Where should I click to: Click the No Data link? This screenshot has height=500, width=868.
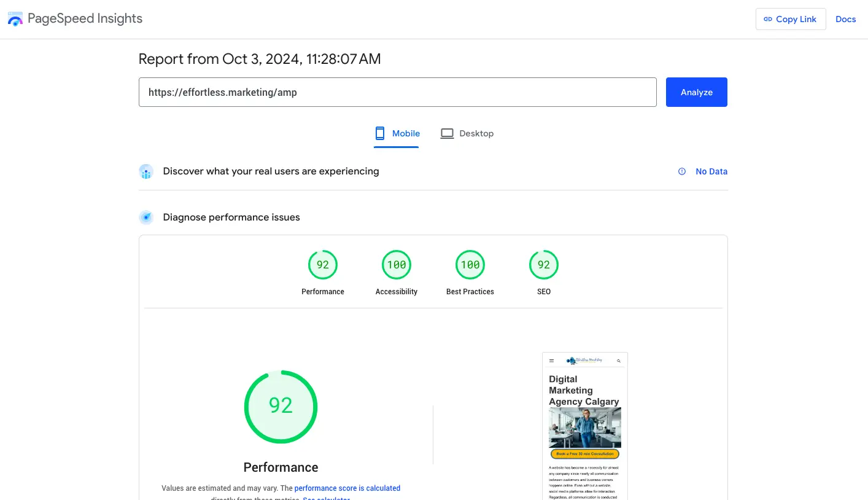click(711, 172)
